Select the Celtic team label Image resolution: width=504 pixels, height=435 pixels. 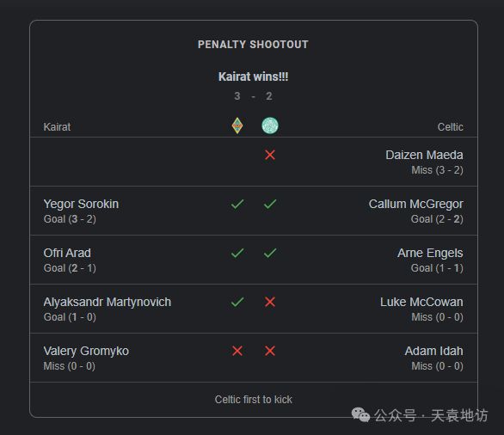[x=451, y=127]
